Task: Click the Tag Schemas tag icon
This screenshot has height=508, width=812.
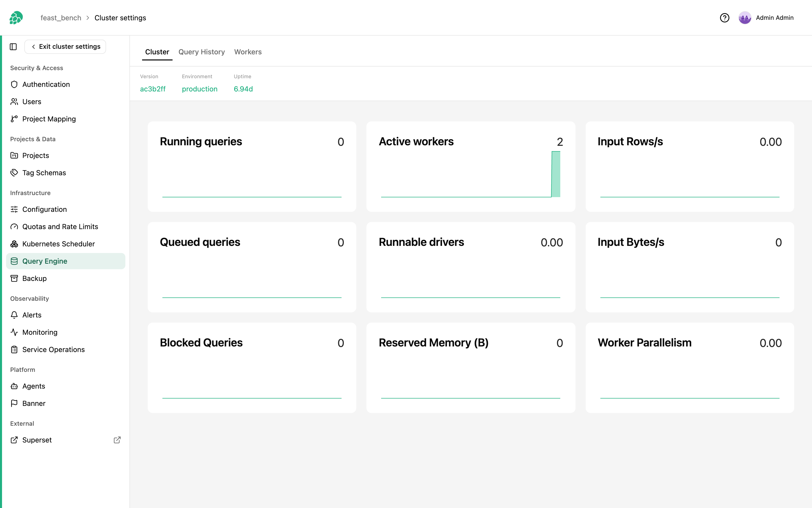Action: coord(14,173)
